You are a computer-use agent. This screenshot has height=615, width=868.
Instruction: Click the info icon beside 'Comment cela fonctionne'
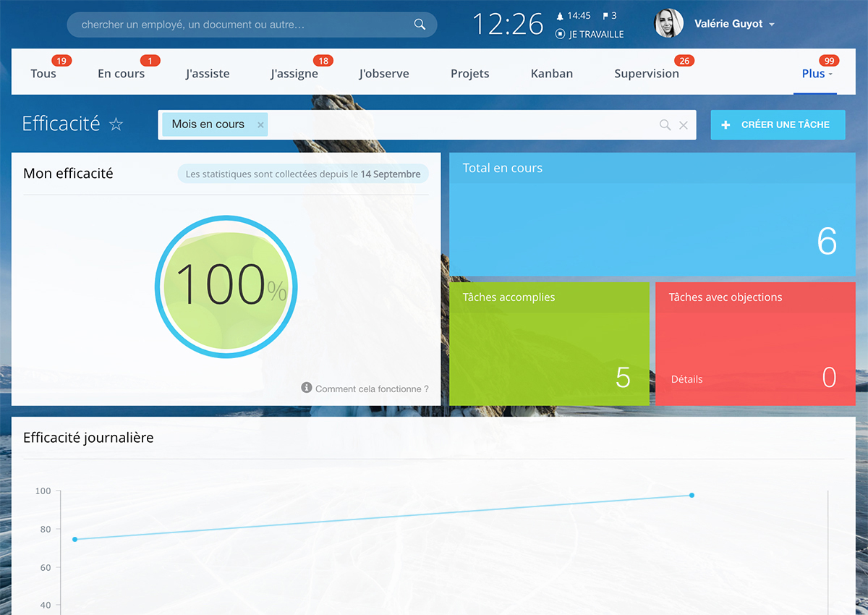(x=307, y=388)
